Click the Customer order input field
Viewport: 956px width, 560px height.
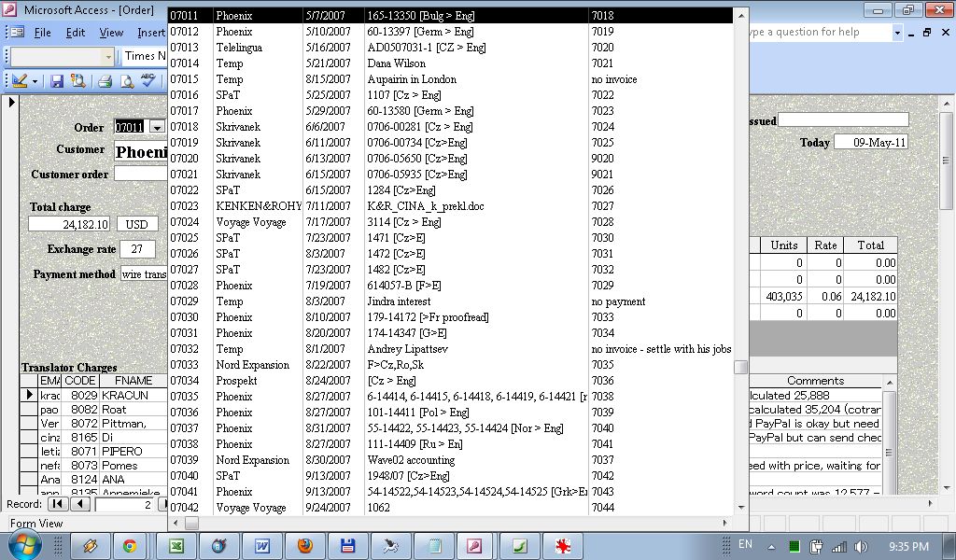[141, 174]
